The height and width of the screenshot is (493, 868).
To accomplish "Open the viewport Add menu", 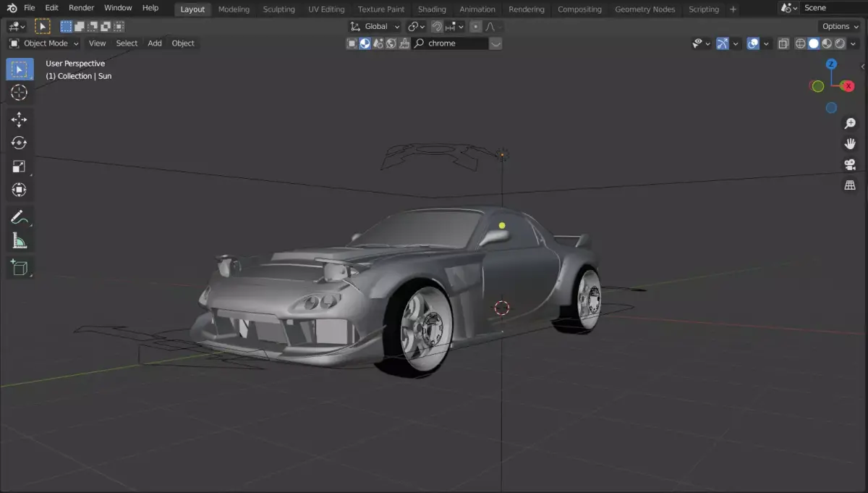I will pos(155,43).
